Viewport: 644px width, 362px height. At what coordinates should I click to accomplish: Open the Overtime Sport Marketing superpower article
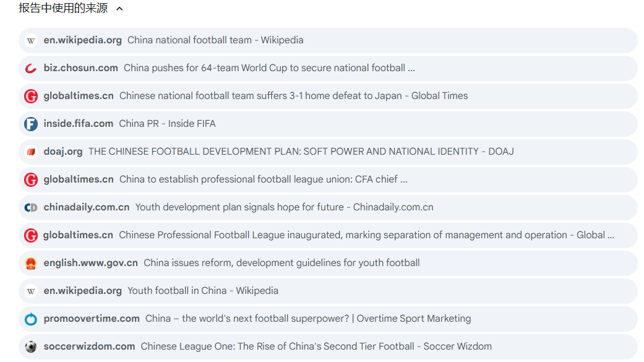click(x=307, y=319)
